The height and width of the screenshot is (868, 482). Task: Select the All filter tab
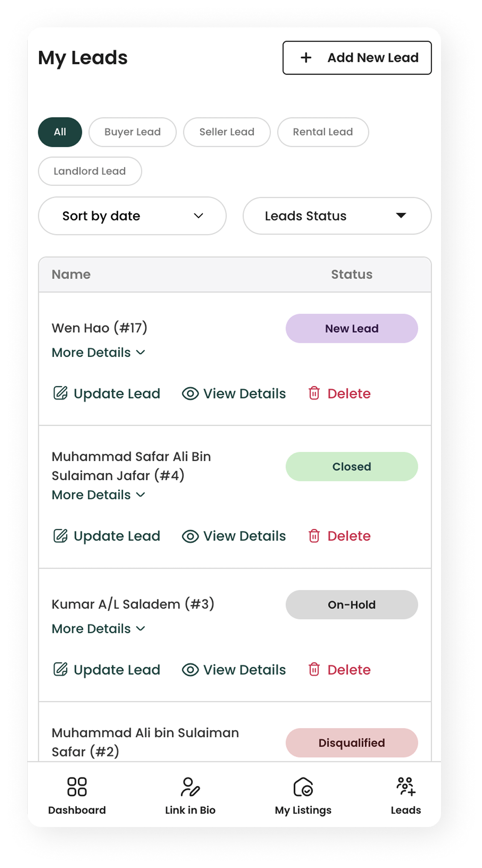(x=60, y=132)
